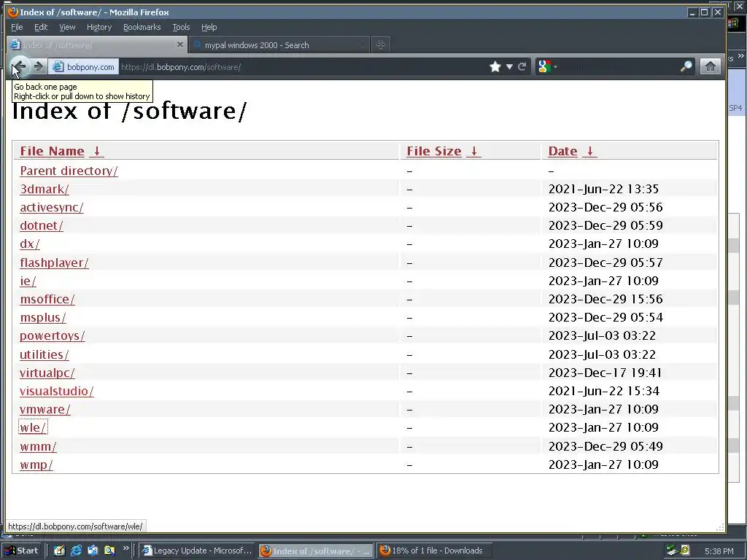The height and width of the screenshot is (560, 747).
Task: Open the wmp/ folder link
Action: coord(36,464)
